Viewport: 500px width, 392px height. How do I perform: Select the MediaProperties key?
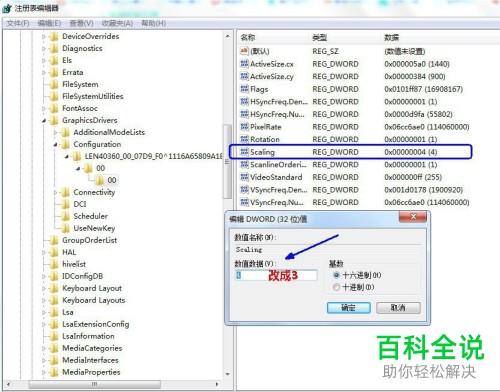pyautogui.click(x=91, y=372)
